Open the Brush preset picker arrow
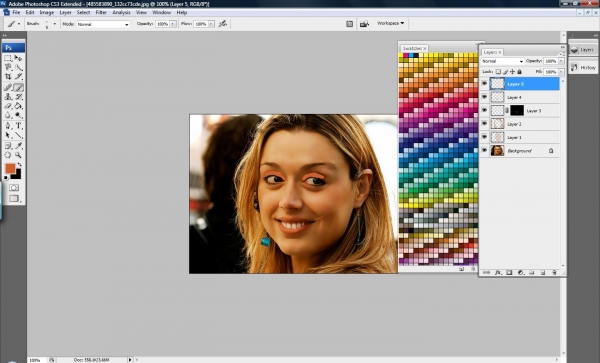The image size is (600, 363). 54,24
